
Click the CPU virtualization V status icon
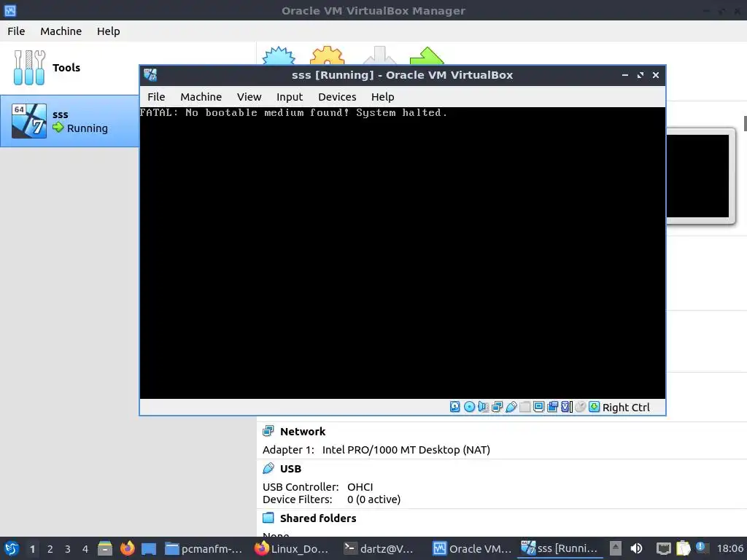tap(566, 407)
